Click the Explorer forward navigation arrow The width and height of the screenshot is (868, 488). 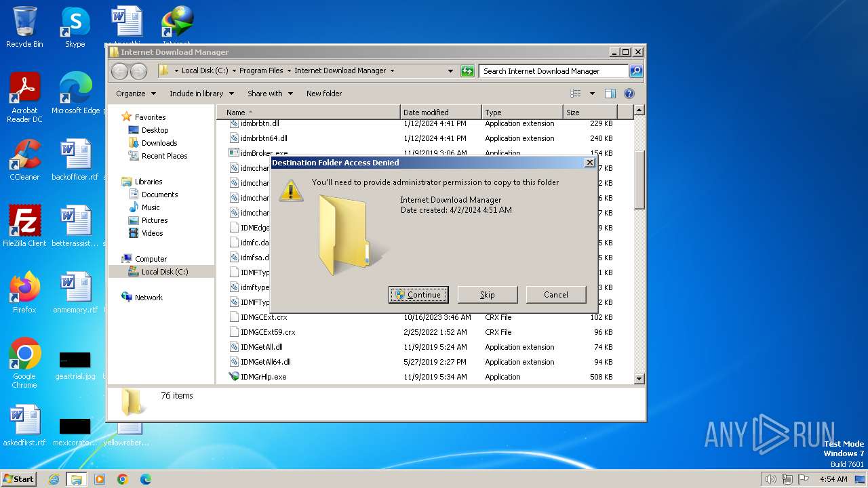coord(138,71)
